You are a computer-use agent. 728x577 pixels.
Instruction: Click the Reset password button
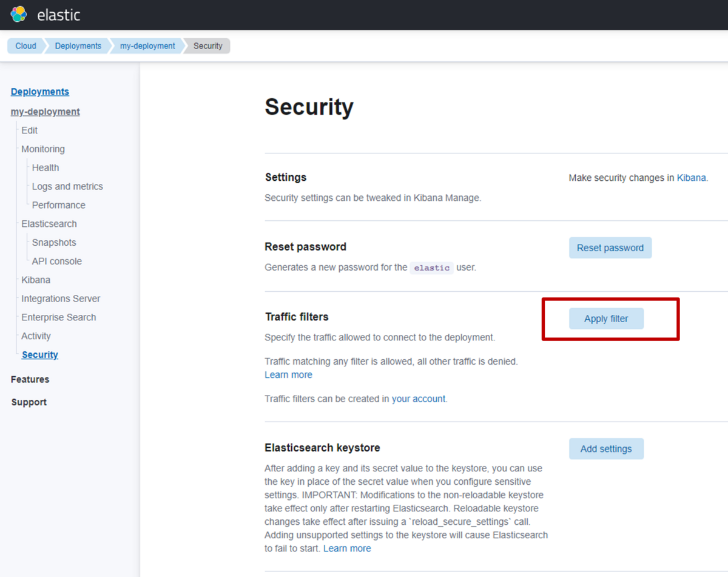[610, 248]
